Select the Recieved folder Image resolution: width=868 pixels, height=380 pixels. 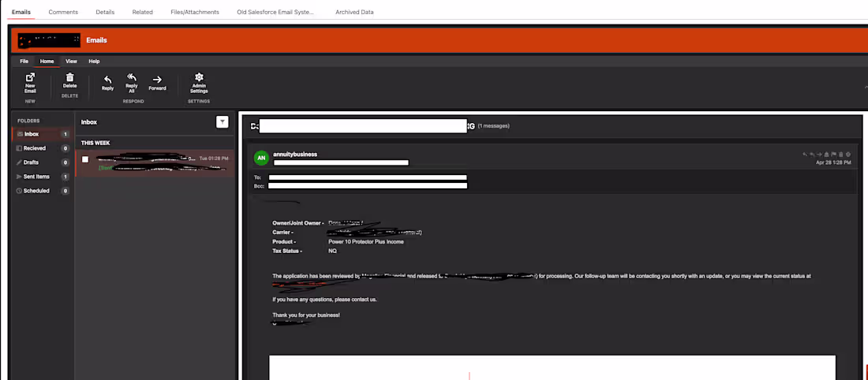[42, 148]
